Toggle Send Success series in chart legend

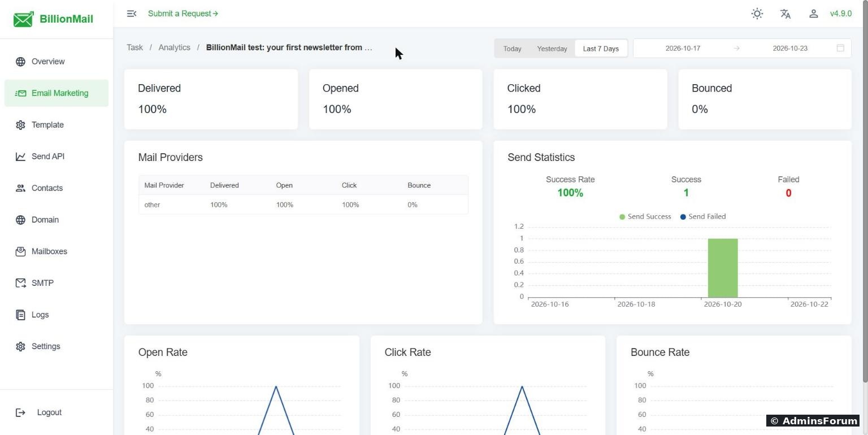[645, 217]
